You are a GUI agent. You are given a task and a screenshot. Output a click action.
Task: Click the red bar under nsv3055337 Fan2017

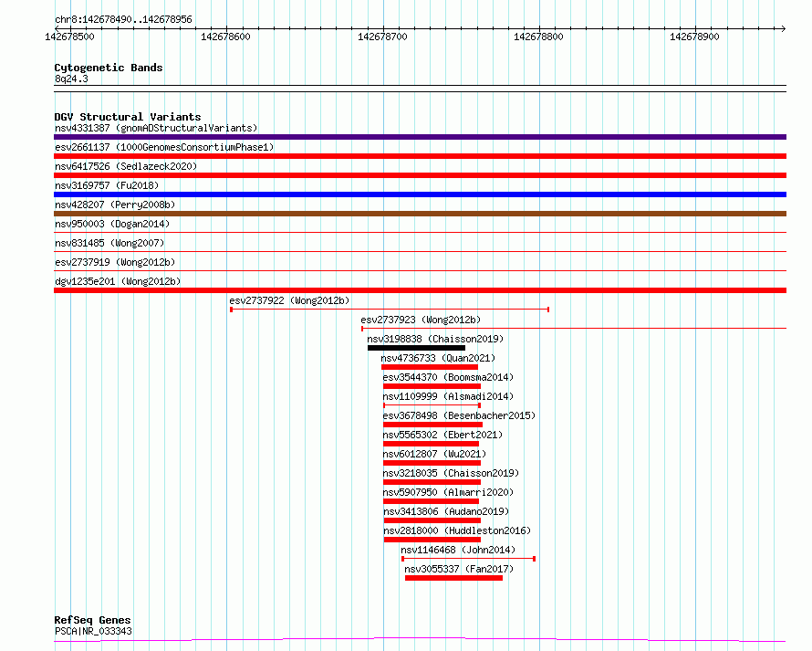453,578
